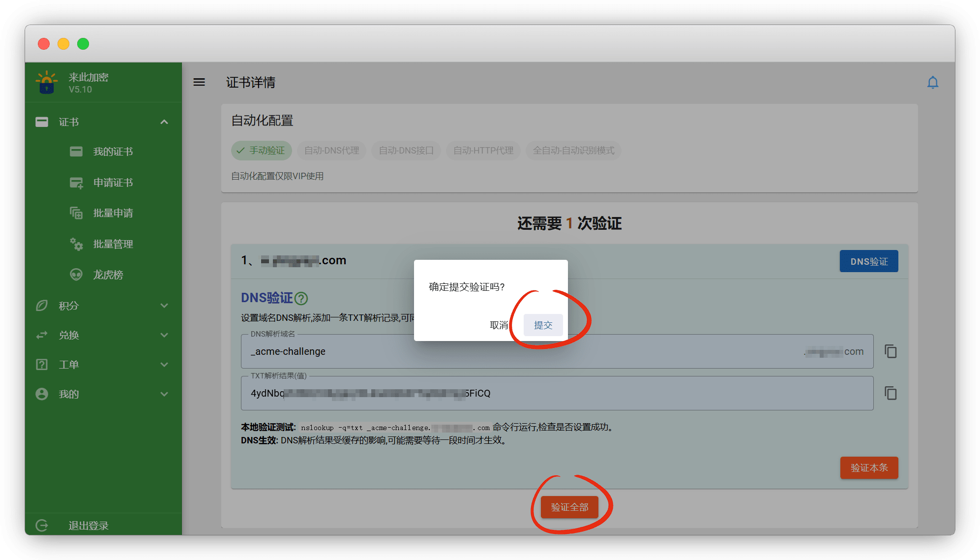Expand the 工单 sidebar section
The image size is (980, 560).
[x=164, y=365]
